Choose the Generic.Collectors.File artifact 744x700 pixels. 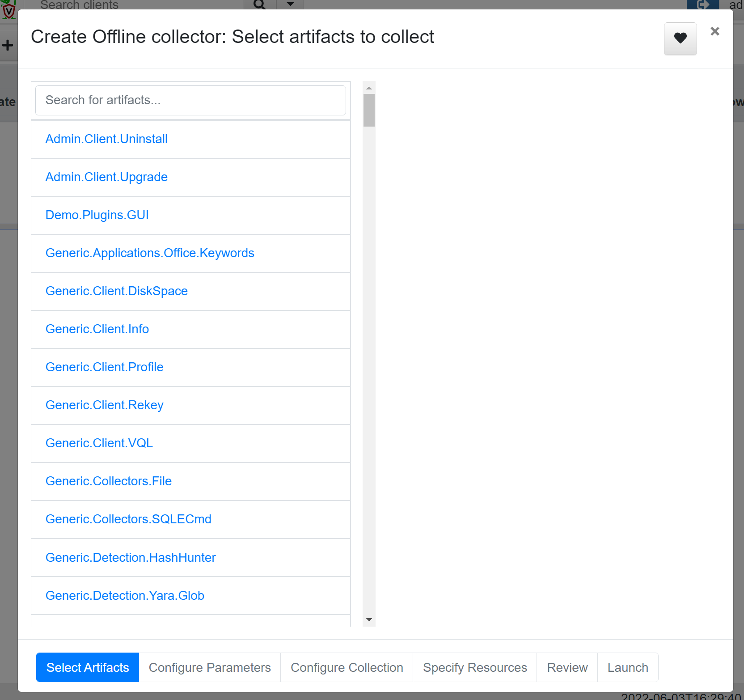190,481
